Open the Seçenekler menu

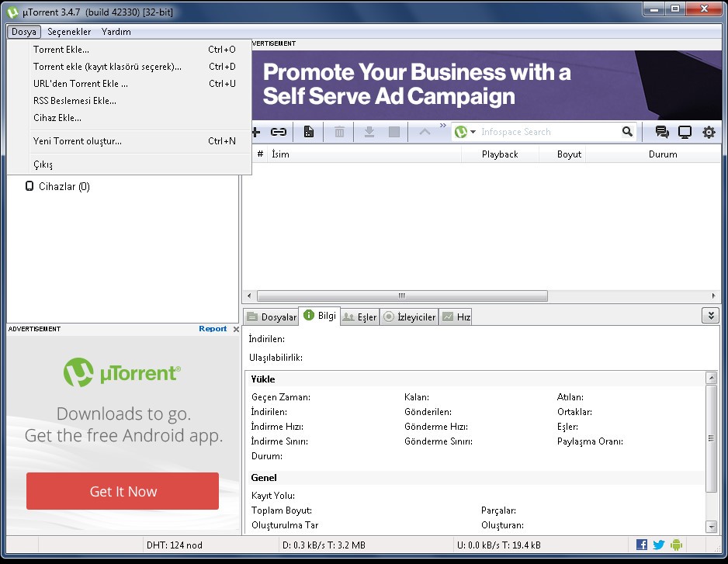click(69, 32)
